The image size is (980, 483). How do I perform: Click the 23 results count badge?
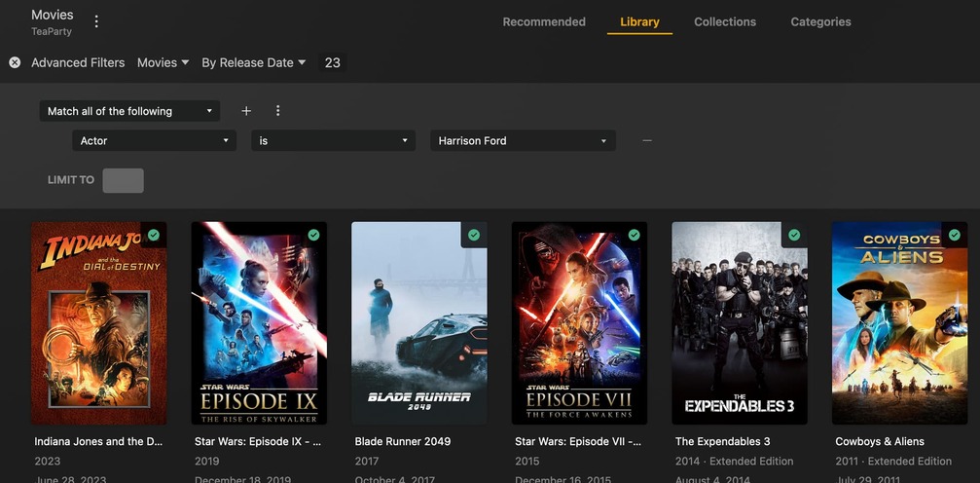(333, 62)
